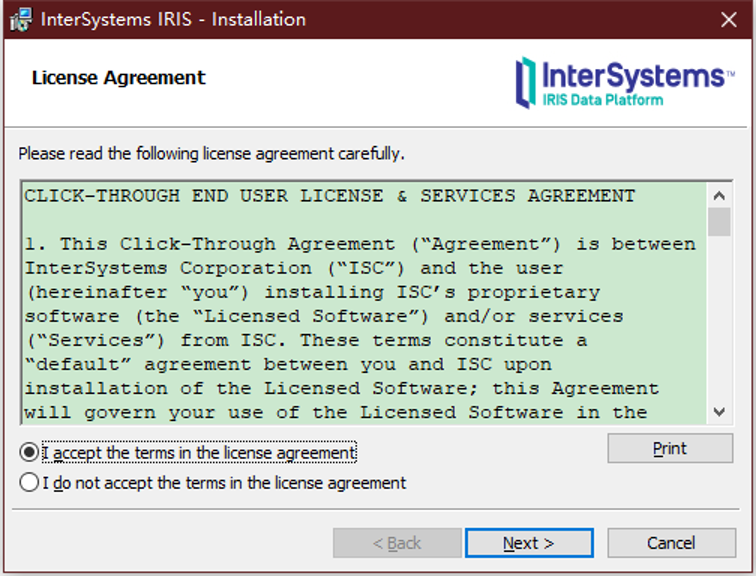Click the "License Agreement" heading
Image resolution: width=756 pixels, height=576 pixels.
click(118, 78)
